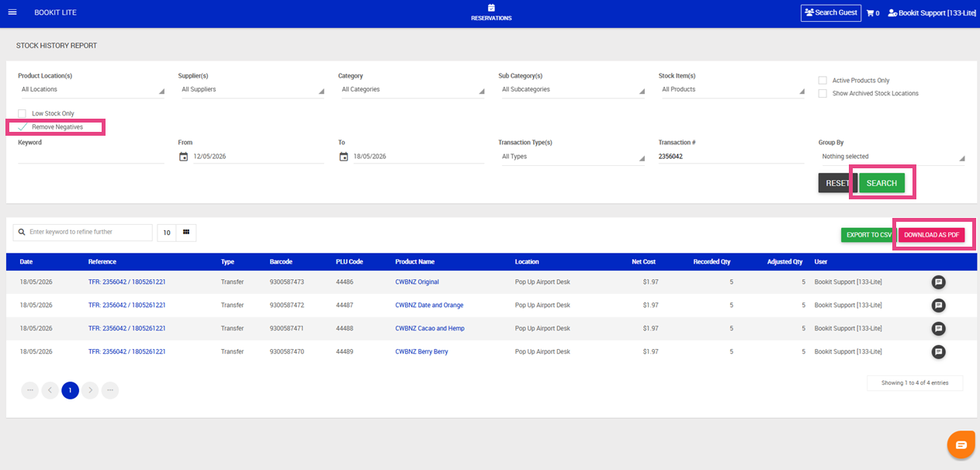Focus the refine keyword search box

[83, 233]
